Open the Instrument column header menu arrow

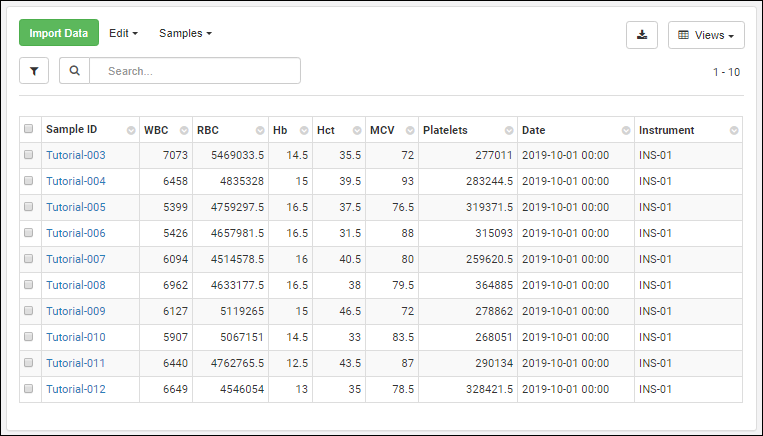tap(734, 131)
